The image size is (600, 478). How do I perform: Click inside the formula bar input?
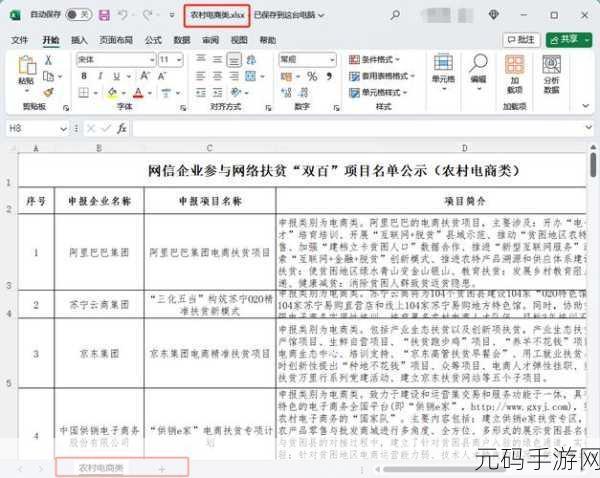pos(357,128)
